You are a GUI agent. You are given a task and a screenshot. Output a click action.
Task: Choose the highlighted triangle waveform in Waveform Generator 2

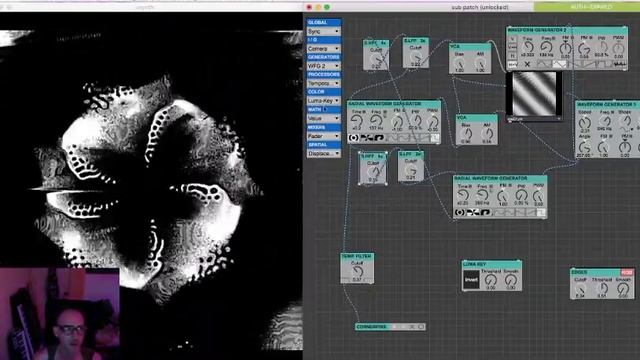click(x=560, y=64)
